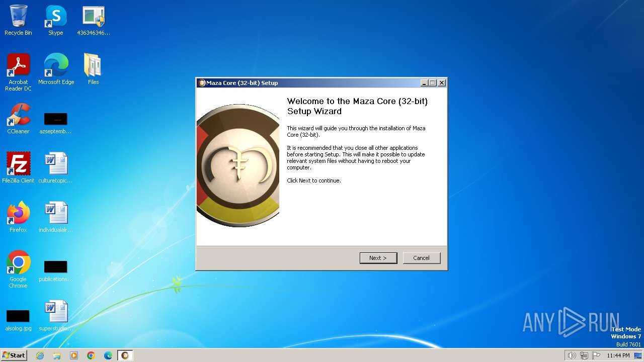644x362 pixels.
Task: Select the Maza Core setup taskbar item
Action: click(x=125, y=355)
